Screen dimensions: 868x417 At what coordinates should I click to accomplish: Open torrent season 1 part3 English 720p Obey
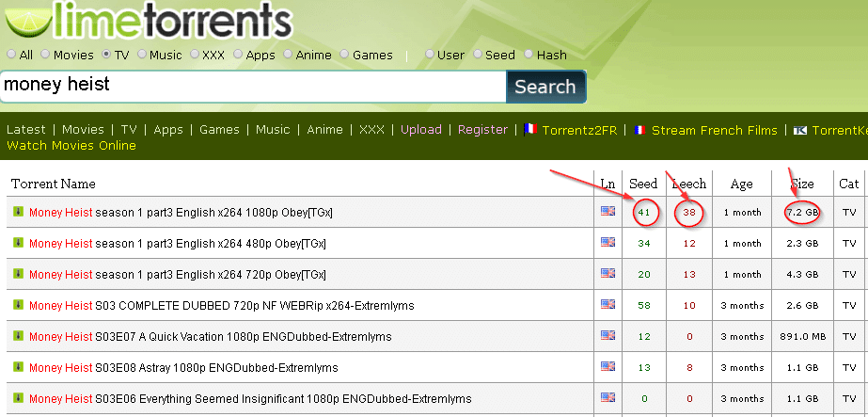(x=177, y=274)
